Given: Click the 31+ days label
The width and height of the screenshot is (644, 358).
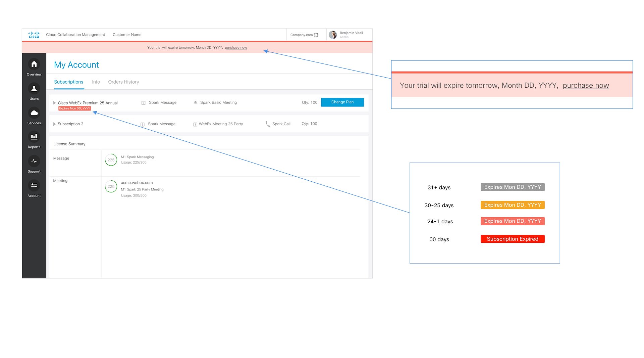Looking at the screenshot, I should (x=439, y=187).
